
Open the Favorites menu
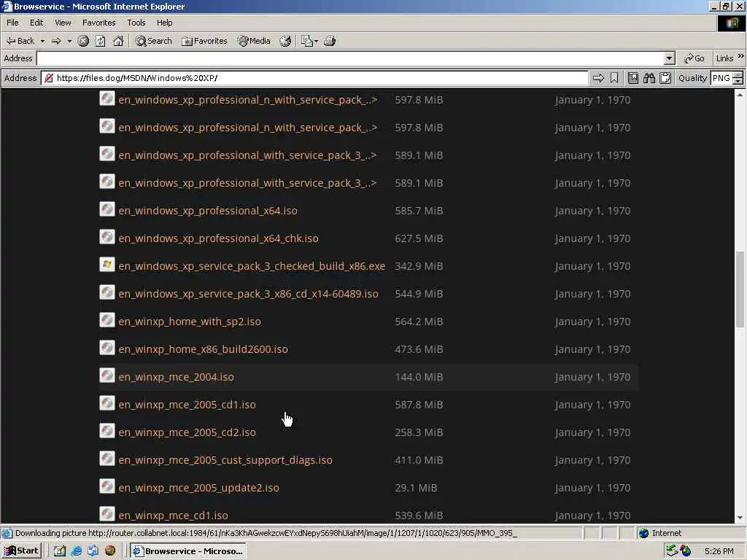pyautogui.click(x=98, y=23)
